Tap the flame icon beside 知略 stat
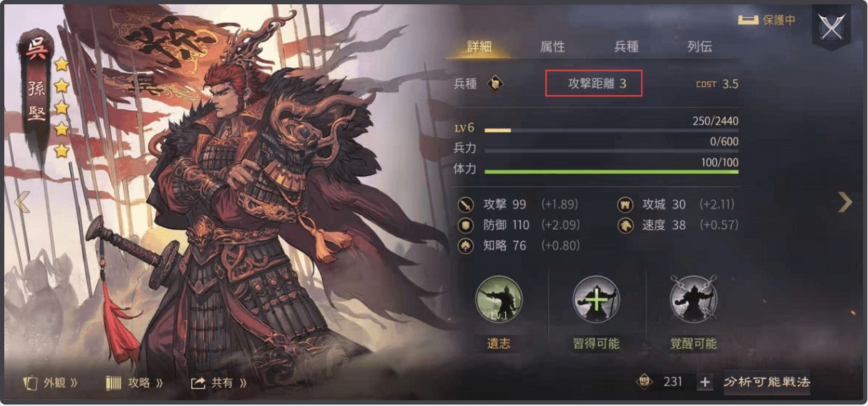Viewport: 868px width, 406px height. (x=466, y=246)
